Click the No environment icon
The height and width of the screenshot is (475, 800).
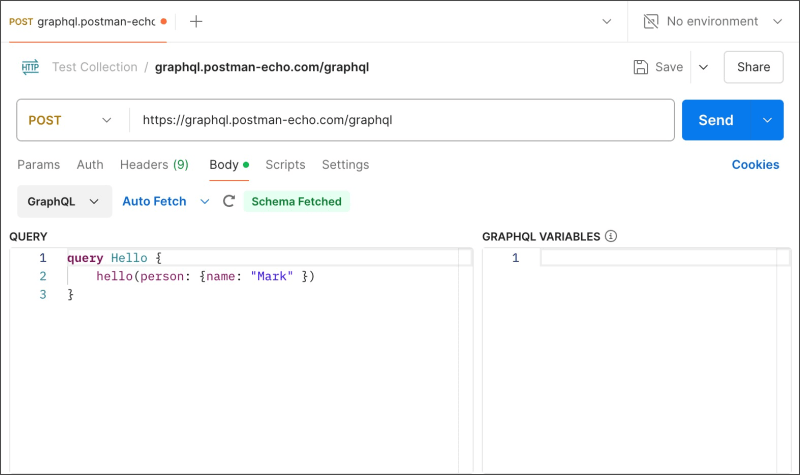pyautogui.click(x=651, y=21)
